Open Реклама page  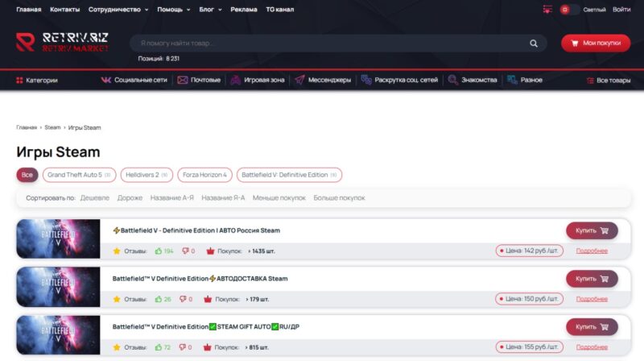pyautogui.click(x=244, y=10)
